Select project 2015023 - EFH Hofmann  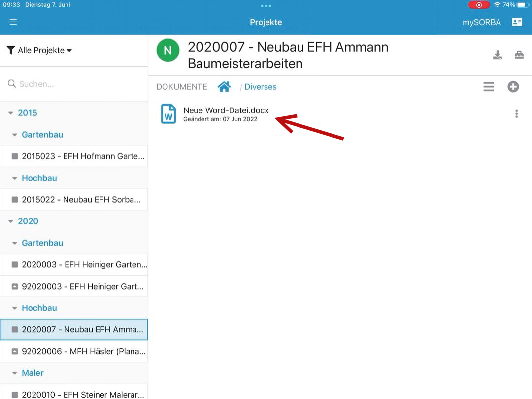(x=79, y=156)
